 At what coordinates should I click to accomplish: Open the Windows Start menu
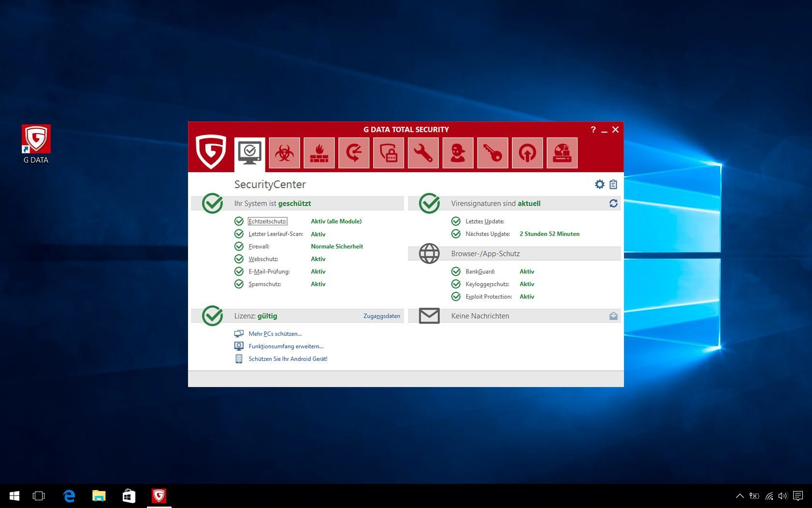(x=14, y=496)
